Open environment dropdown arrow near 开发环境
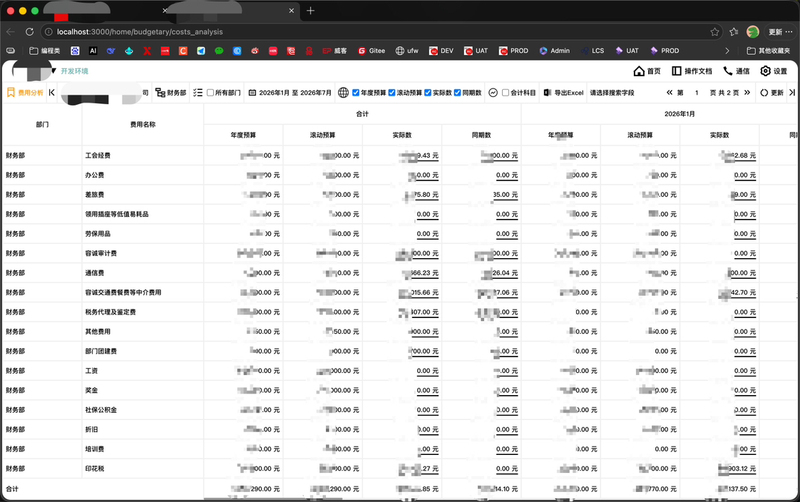 (54, 71)
